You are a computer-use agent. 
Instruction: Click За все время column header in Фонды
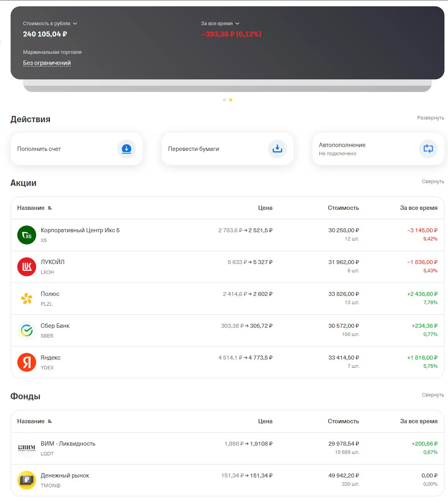[419, 421]
